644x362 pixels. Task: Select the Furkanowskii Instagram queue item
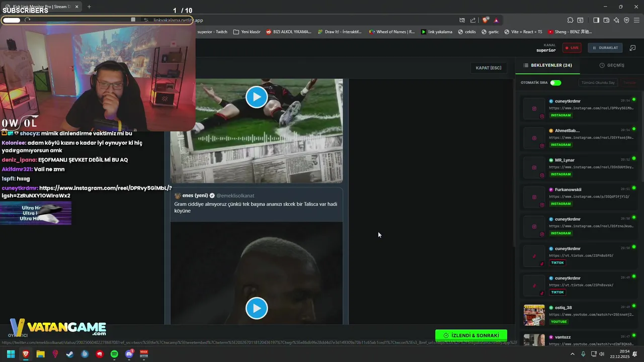click(579, 197)
